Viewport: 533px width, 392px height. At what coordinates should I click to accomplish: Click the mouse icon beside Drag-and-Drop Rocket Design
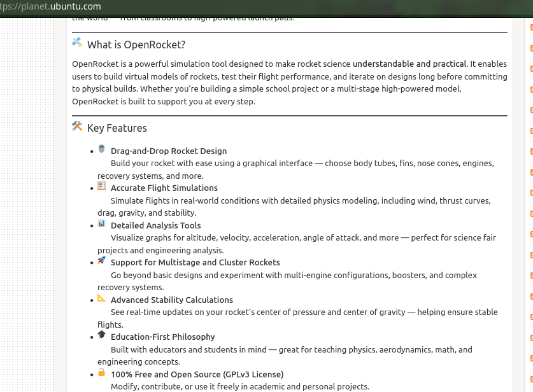coord(102,149)
